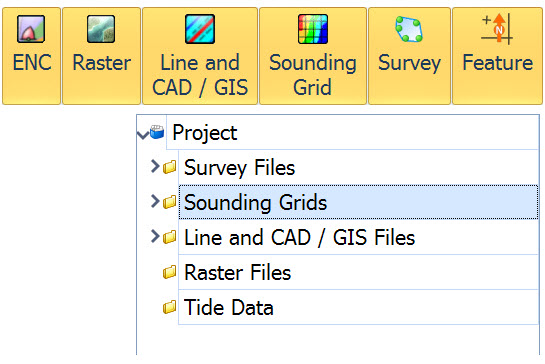Click the Line and CAD / GIS icon
545x364 pixels.
tap(200, 29)
